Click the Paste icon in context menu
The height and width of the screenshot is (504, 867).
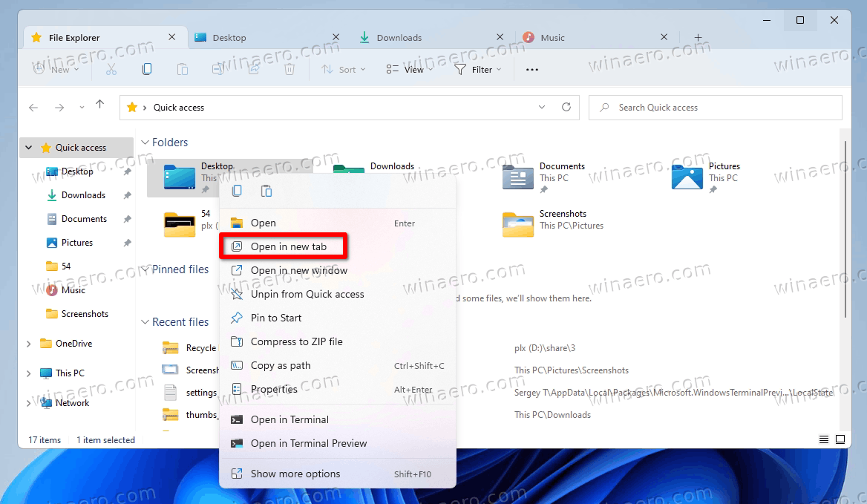pyautogui.click(x=266, y=192)
